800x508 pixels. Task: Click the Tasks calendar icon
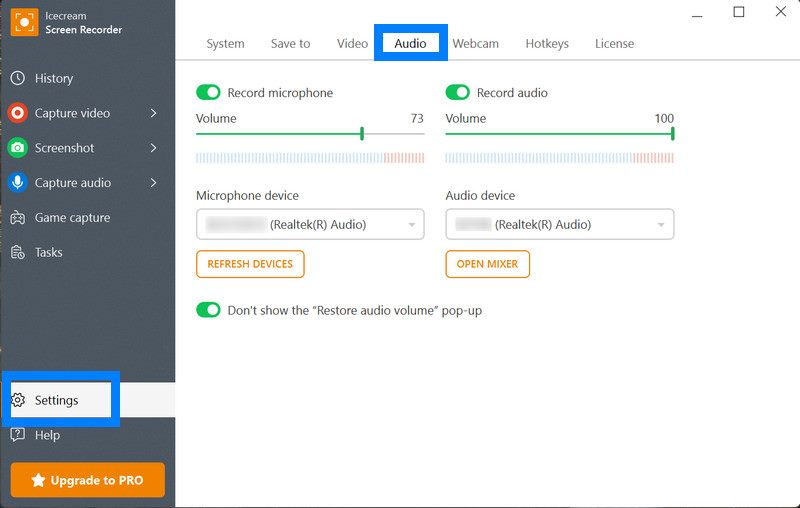pyautogui.click(x=17, y=253)
